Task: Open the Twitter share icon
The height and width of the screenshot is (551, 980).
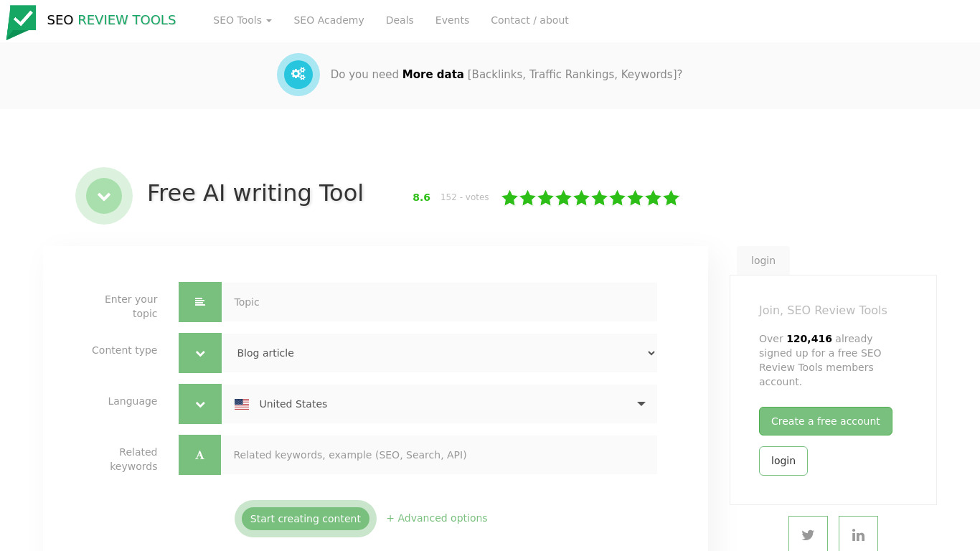Action: pos(808,534)
